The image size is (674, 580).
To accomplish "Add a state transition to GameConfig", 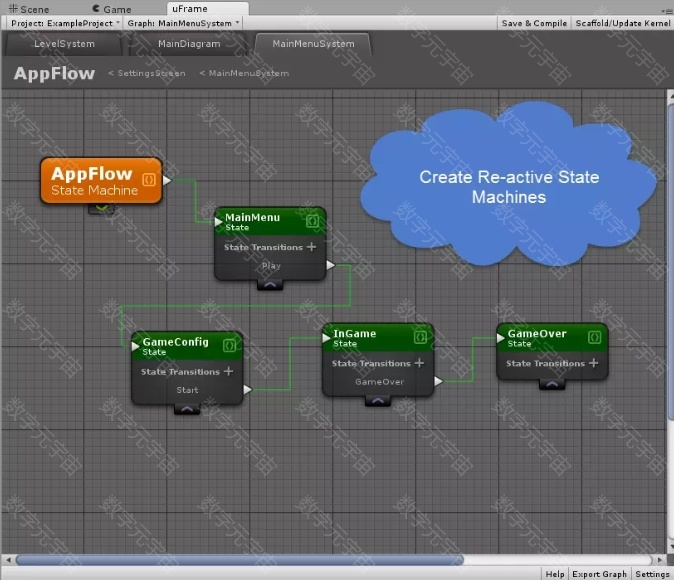I will coord(229,371).
